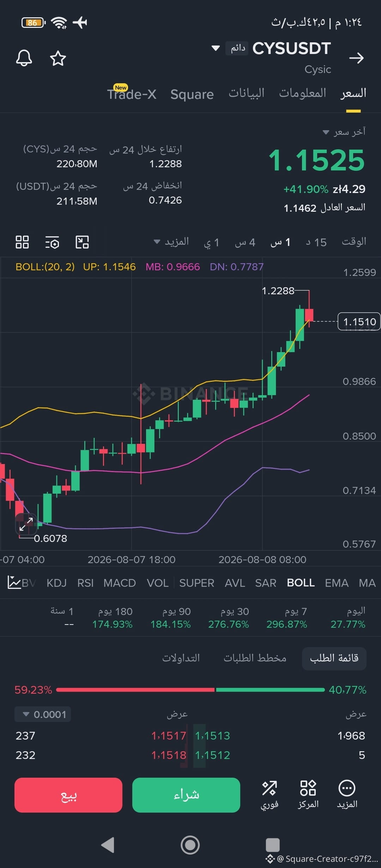Image resolution: width=381 pixels, height=868 pixels.
Task: Expand the المزيد timeframe dropdown
Action: [171, 242]
